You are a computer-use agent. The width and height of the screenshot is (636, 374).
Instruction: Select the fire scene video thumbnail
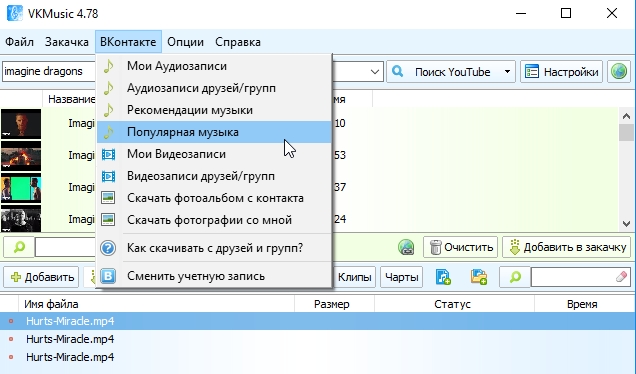pos(21,156)
